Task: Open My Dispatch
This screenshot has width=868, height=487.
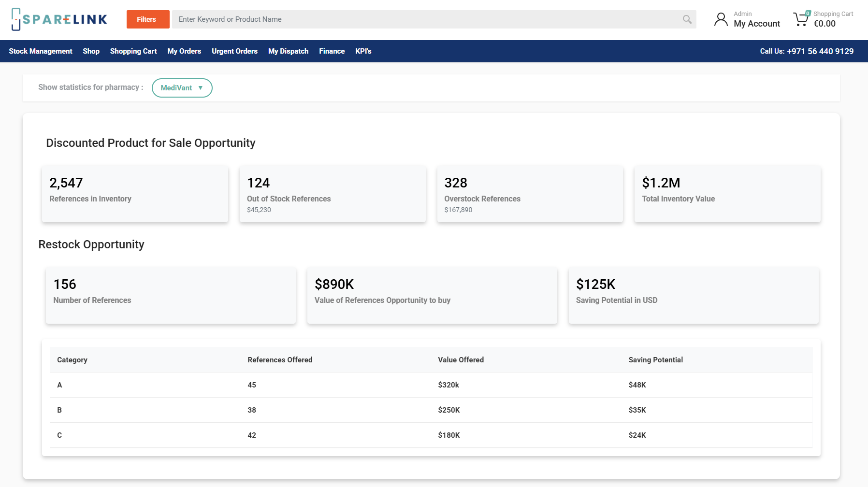Action: point(288,51)
